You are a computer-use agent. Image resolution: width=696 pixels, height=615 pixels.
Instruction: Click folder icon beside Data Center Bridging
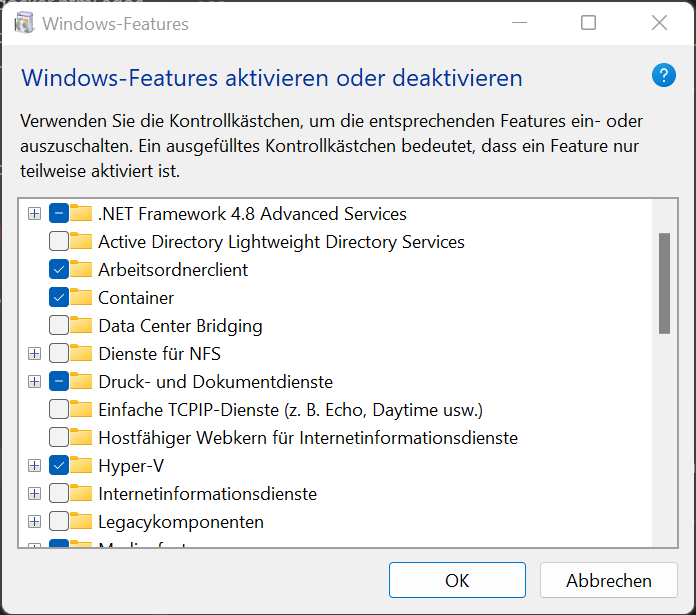[x=81, y=325]
